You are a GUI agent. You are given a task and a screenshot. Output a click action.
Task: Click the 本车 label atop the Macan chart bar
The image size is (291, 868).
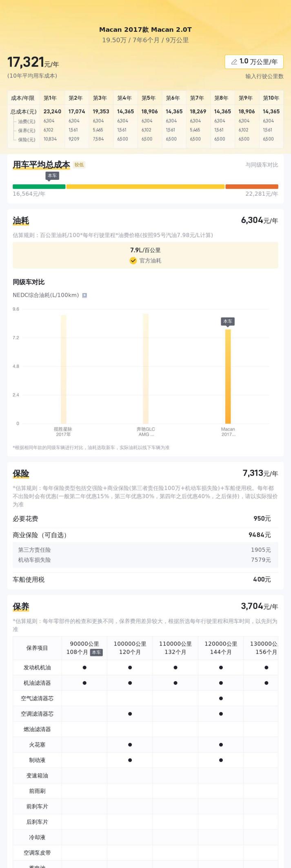coord(228,322)
